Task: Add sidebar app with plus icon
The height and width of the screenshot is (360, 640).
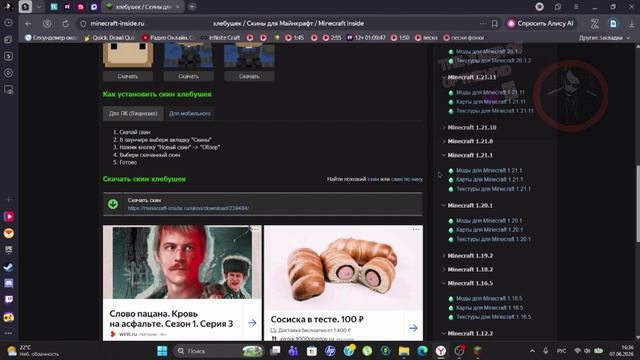Action: point(9,200)
